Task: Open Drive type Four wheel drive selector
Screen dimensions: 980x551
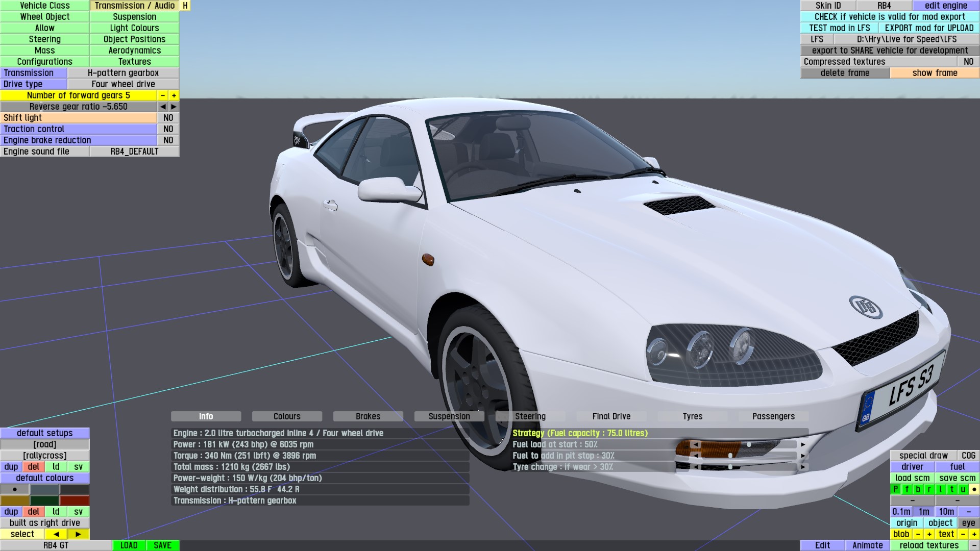Action: 123,84
